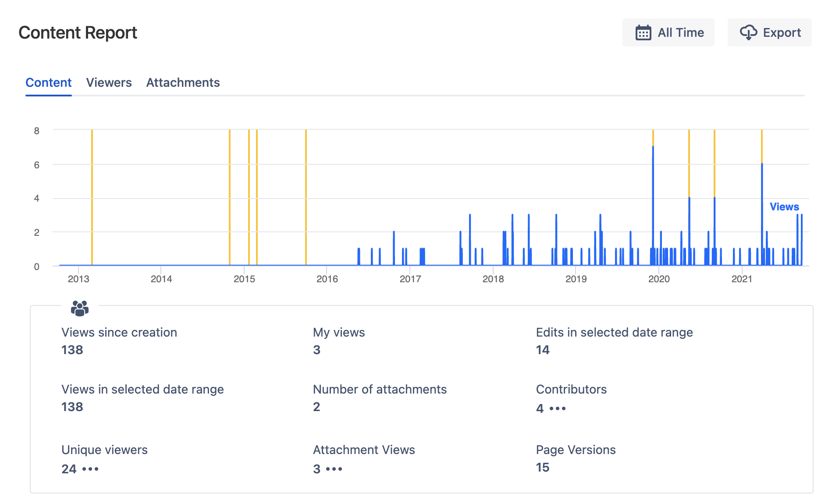
Task: Open the Attachments tab
Action: tap(183, 82)
